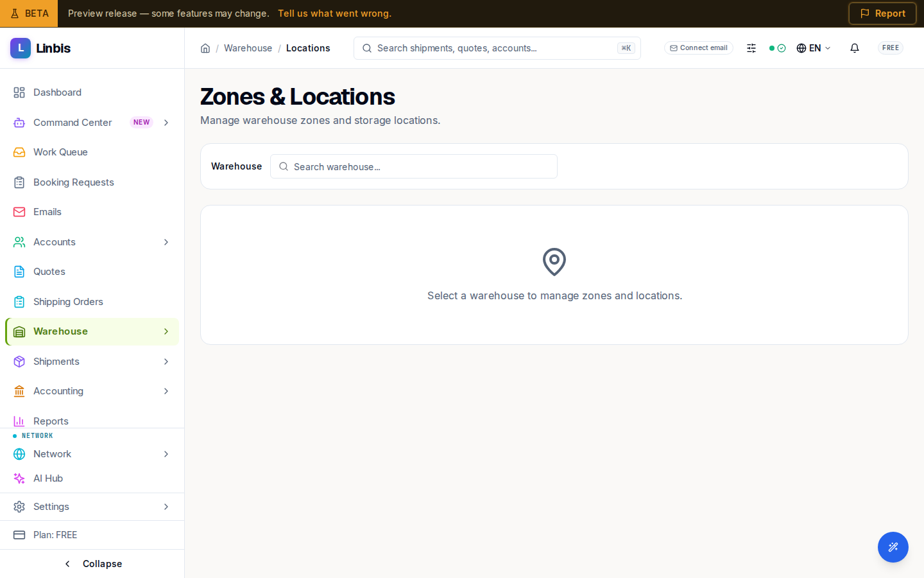The image size is (924, 578).
Task: Click the Reports chart icon
Action: tap(19, 421)
